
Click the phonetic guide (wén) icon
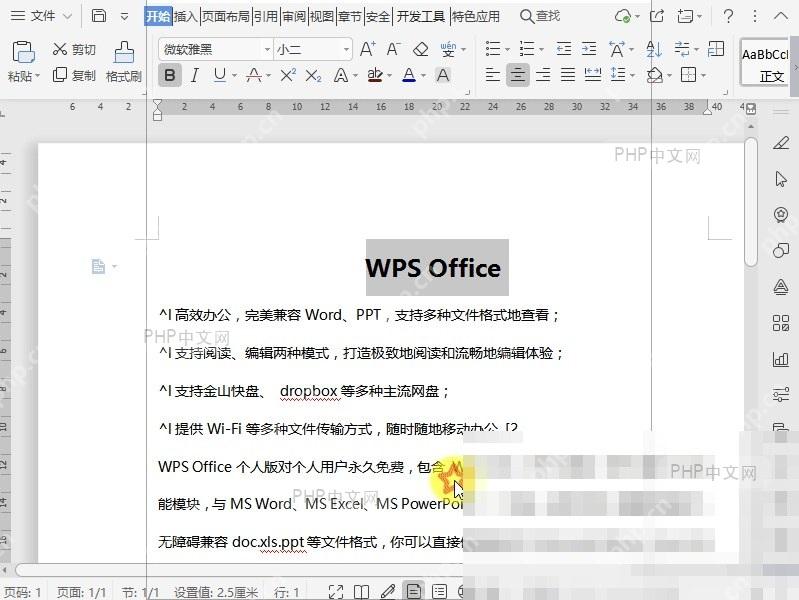(448, 49)
